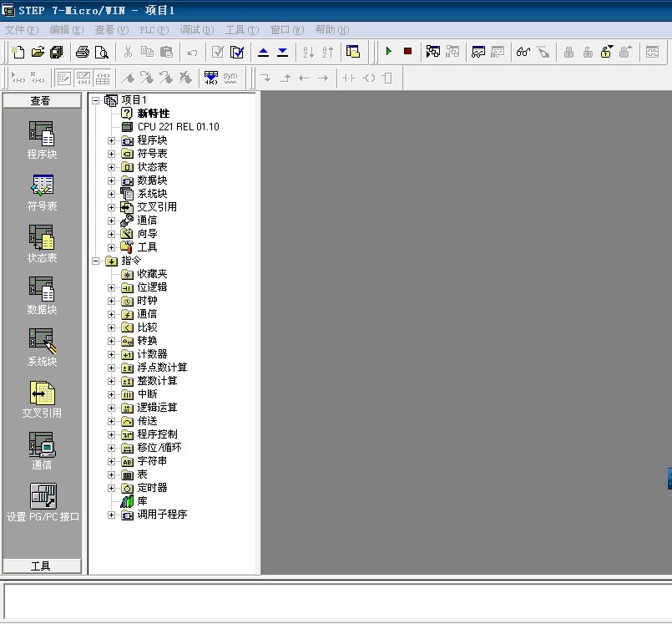672x624 pixels.
Task: Select CPU 221 REL 01.10 tree item
Action: pos(178,127)
